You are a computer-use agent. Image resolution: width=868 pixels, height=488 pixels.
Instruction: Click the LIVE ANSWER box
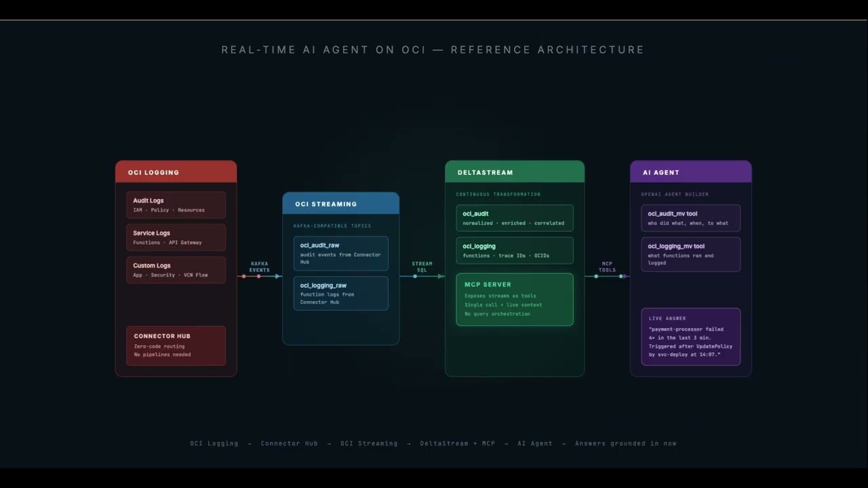690,337
